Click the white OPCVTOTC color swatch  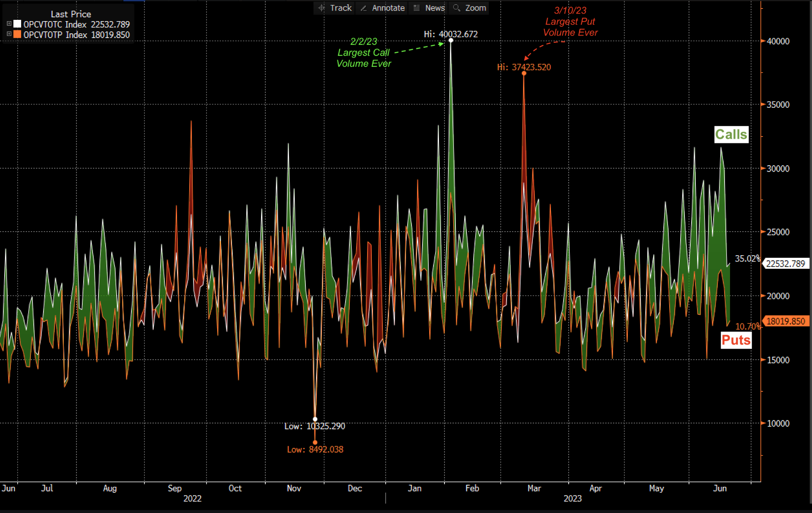tap(17, 24)
